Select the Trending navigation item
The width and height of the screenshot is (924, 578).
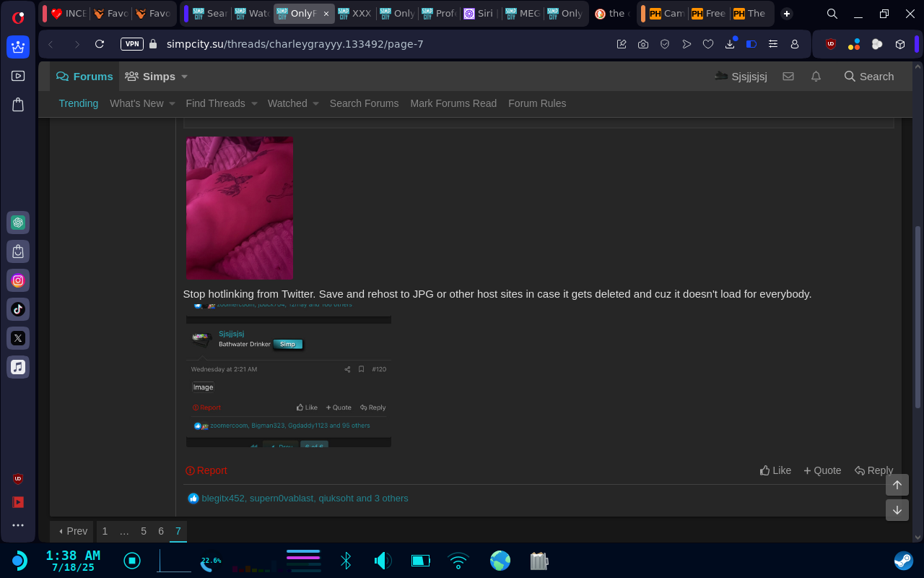(x=78, y=103)
